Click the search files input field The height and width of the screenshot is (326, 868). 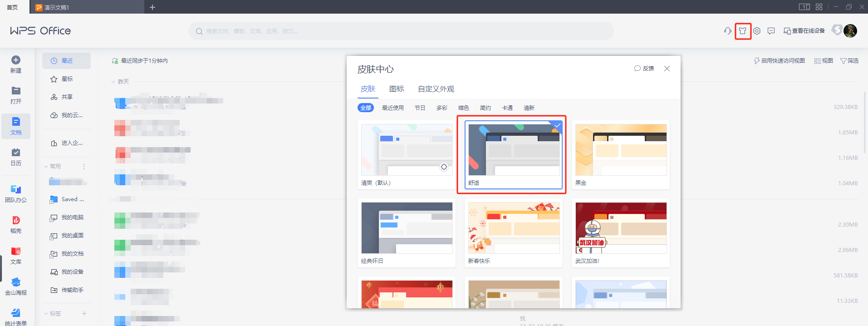[x=401, y=31]
